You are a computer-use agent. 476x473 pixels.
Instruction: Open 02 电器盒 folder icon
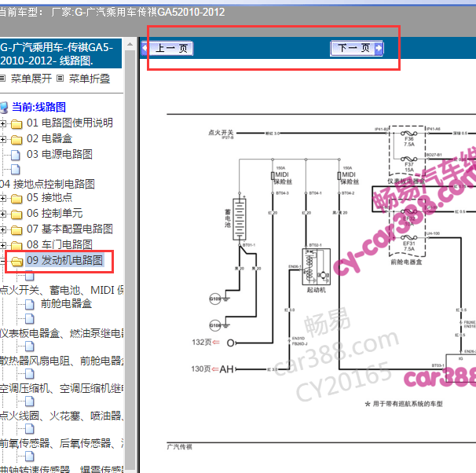click(16, 140)
